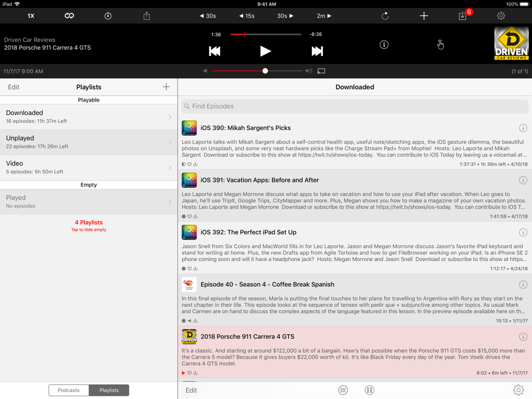Go to previous track
The width and height of the screenshot is (532, 399).
[214, 51]
